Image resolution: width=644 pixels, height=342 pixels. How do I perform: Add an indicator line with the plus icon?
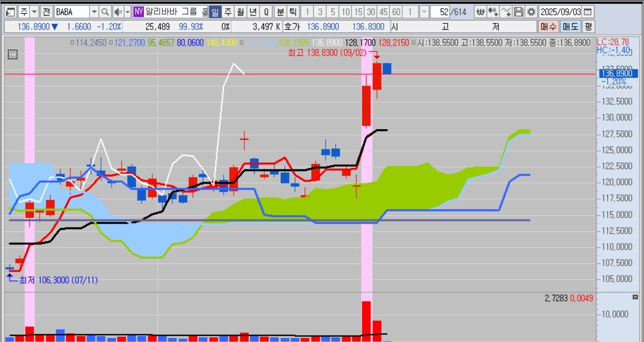point(506,12)
